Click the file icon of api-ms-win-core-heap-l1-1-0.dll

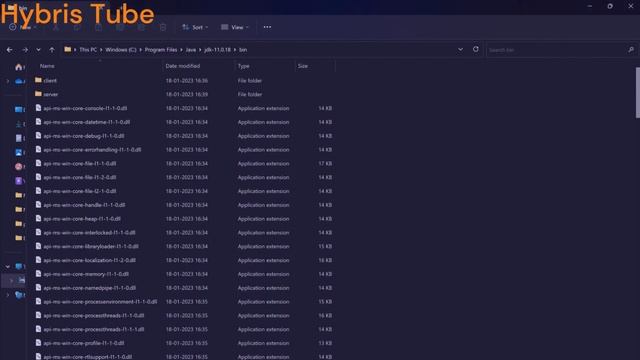pyautogui.click(x=38, y=218)
